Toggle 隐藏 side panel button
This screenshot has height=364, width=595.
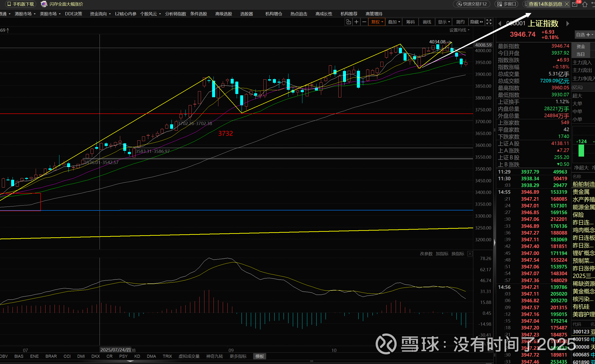pyautogui.click(x=476, y=22)
